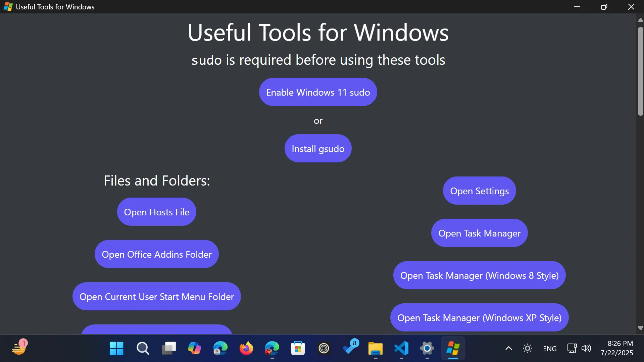
Task: Open the Office Addins Folder
Action: pyautogui.click(x=156, y=254)
